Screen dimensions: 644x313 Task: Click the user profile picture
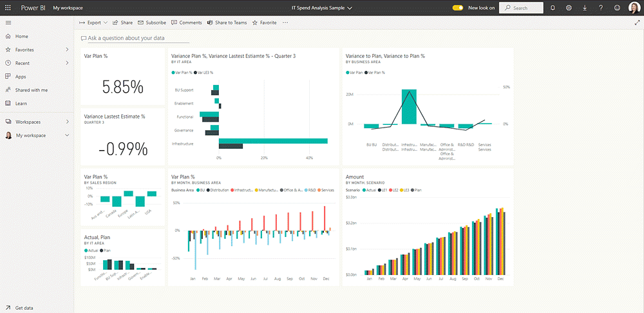[x=634, y=8]
